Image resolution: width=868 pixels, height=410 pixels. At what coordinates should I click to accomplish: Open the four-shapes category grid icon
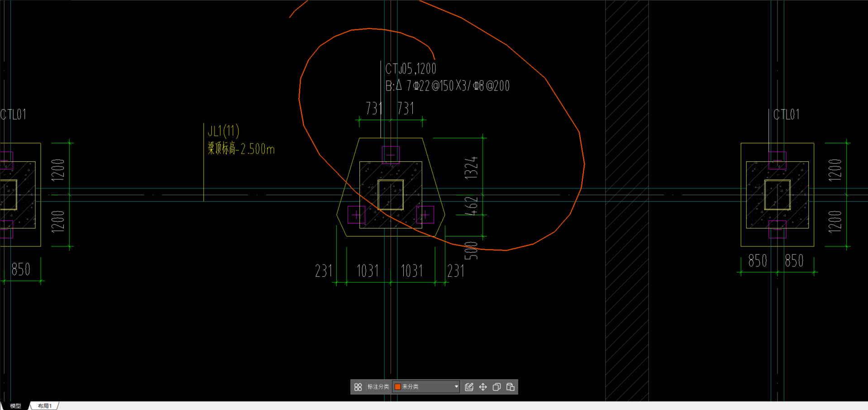click(x=358, y=387)
